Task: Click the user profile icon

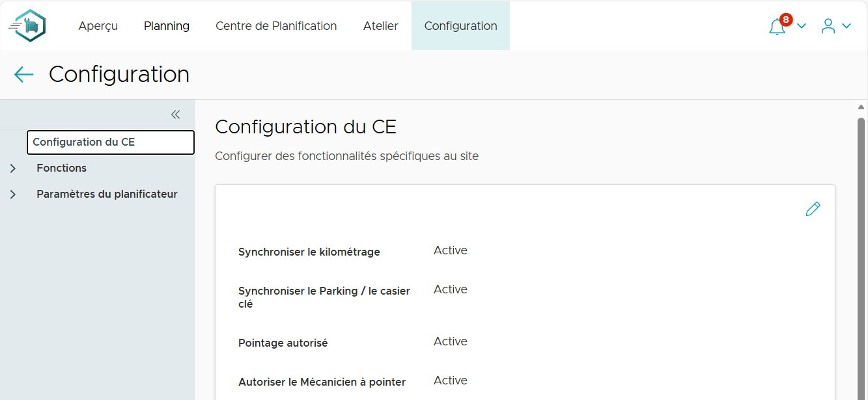Action: click(x=828, y=26)
